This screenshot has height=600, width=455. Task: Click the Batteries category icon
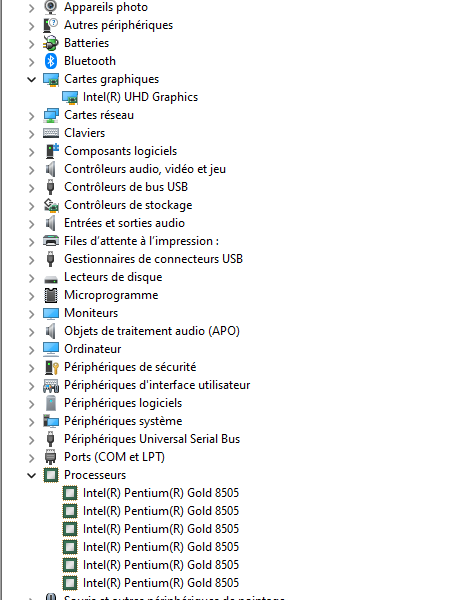coord(51,43)
